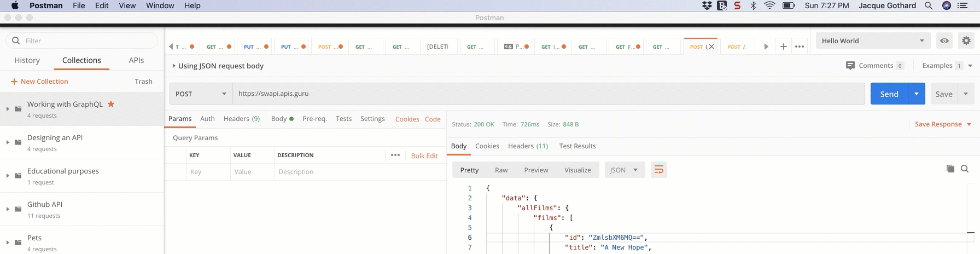Open the Apple menu
980x254 pixels.
(15, 5)
